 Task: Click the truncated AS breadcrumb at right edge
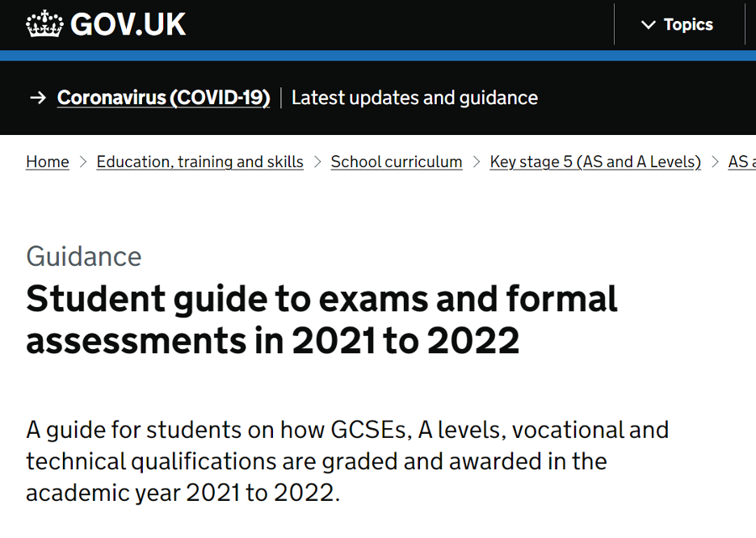[742, 162]
